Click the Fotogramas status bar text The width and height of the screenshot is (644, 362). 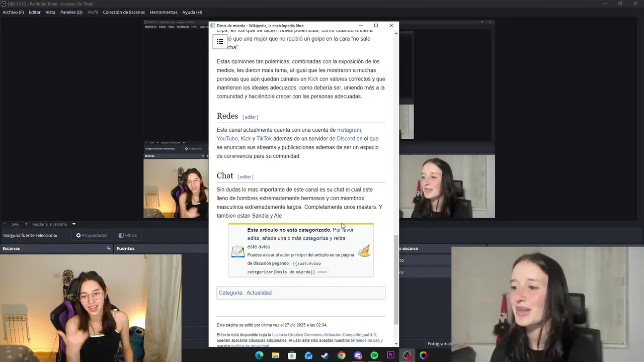[439, 344]
